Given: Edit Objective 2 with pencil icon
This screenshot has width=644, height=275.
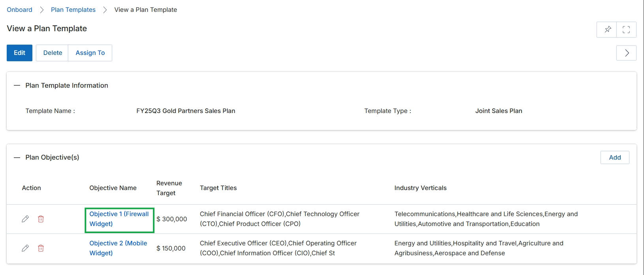Looking at the screenshot, I should coord(25,248).
